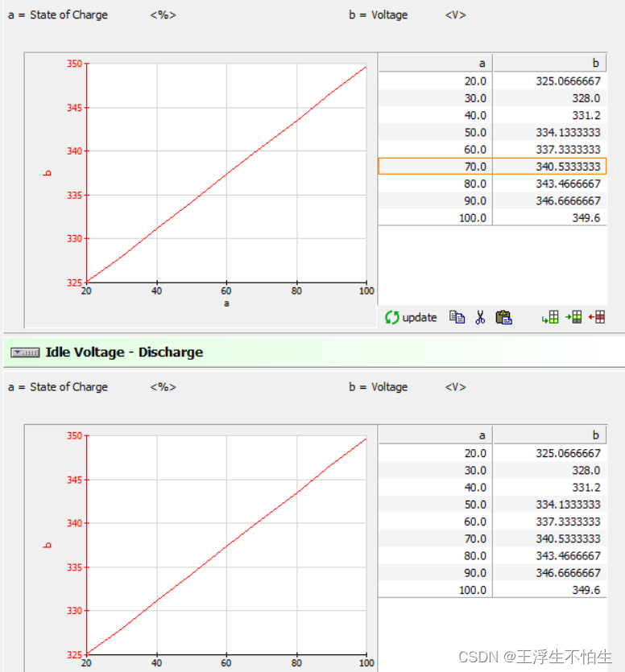Select the highlighted 70.0 cell in top table
The height and width of the screenshot is (672, 625).
click(x=436, y=167)
